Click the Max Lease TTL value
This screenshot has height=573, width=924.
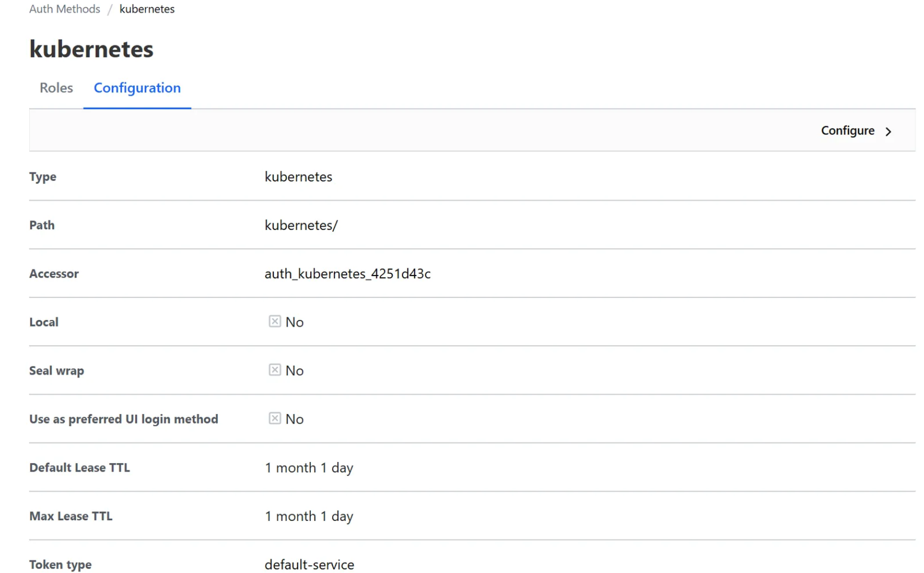click(309, 516)
